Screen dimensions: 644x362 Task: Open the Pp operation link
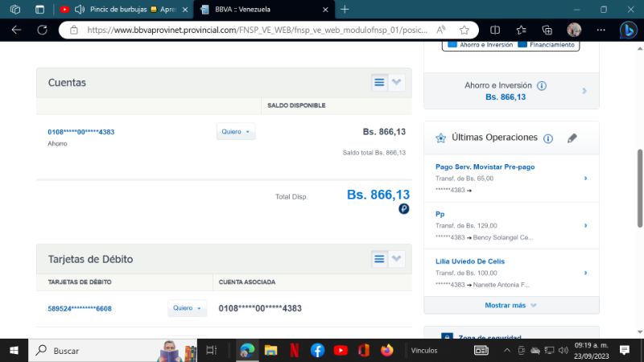(440, 214)
